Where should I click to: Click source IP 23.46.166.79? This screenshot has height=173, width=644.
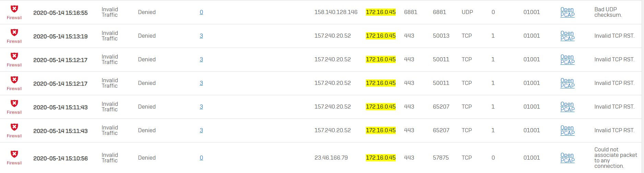coord(331,158)
